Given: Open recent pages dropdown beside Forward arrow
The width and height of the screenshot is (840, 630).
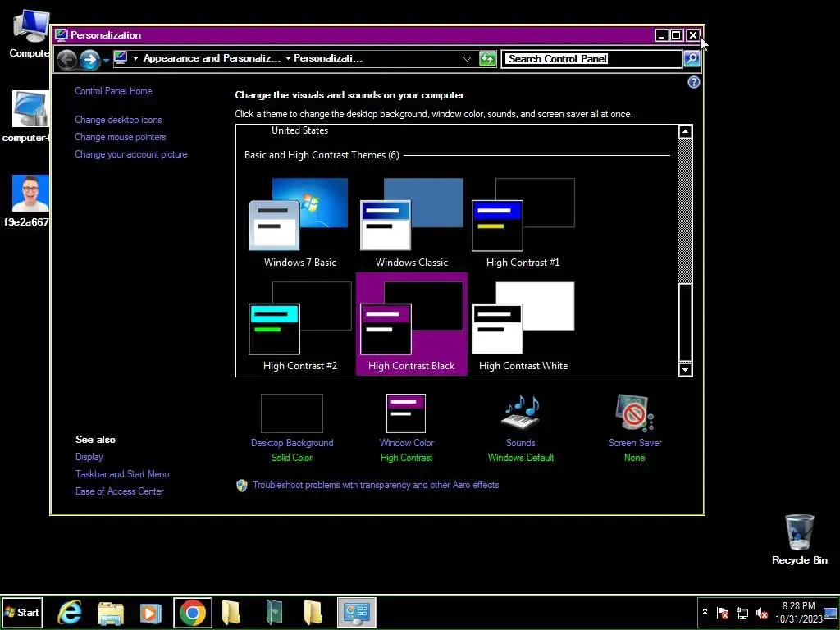Looking at the screenshot, I should click(x=106, y=60).
